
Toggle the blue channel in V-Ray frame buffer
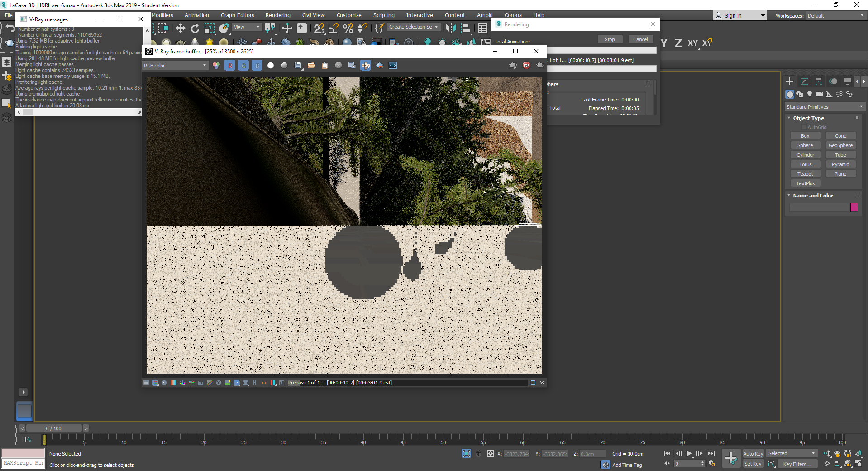[257, 66]
